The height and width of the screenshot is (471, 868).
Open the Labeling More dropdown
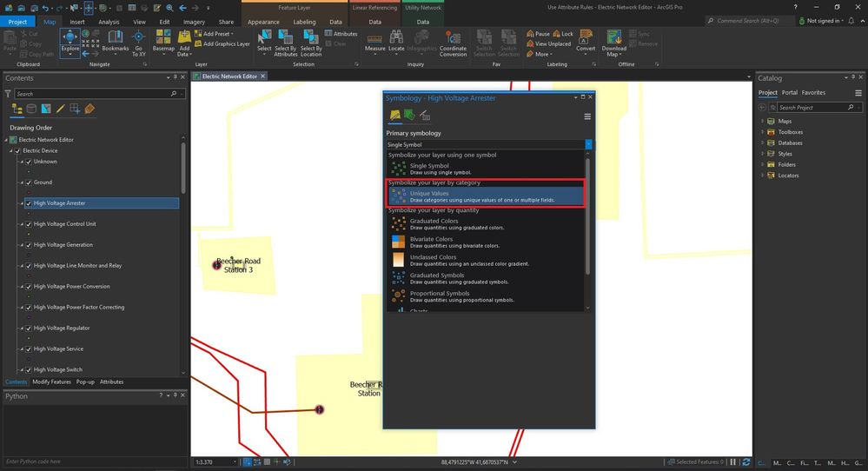(x=538, y=54)
